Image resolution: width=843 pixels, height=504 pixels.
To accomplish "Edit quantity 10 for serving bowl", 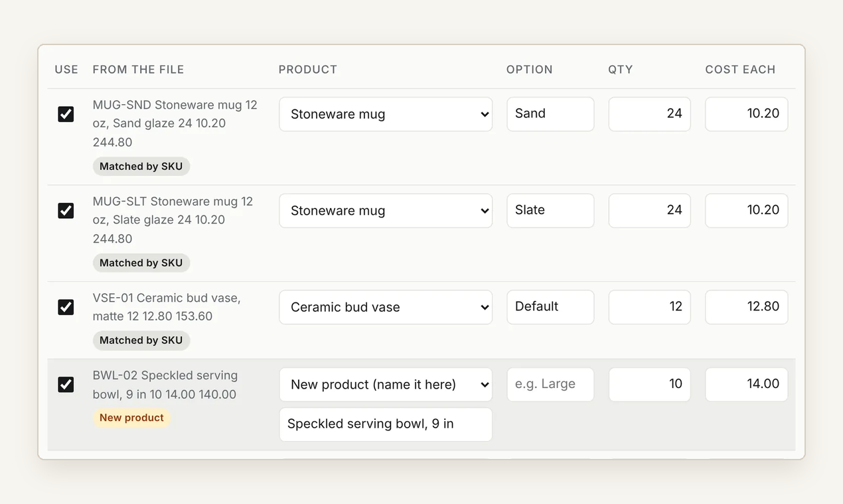I will click(x=650, y=385).
